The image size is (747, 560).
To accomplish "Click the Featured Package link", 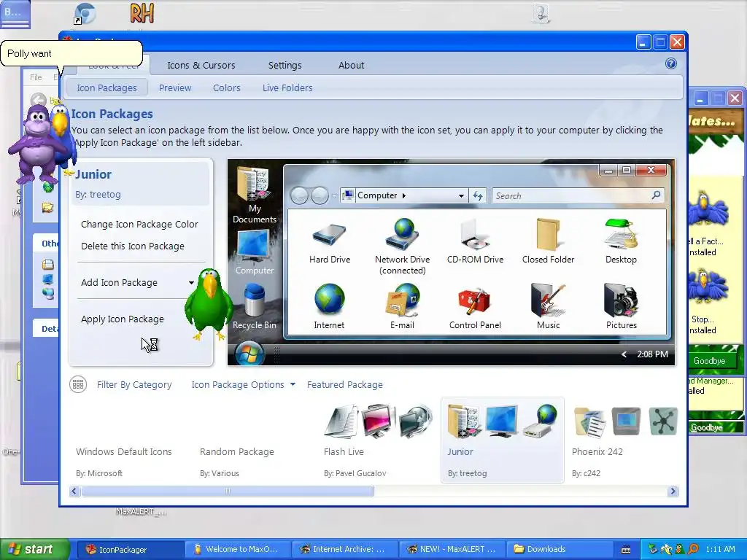I will point(344,385).
